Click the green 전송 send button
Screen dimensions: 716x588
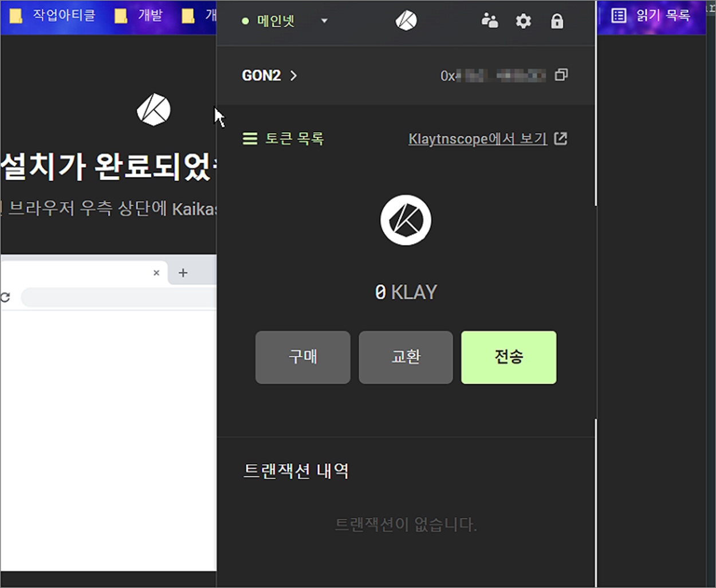tap(509, 357)
